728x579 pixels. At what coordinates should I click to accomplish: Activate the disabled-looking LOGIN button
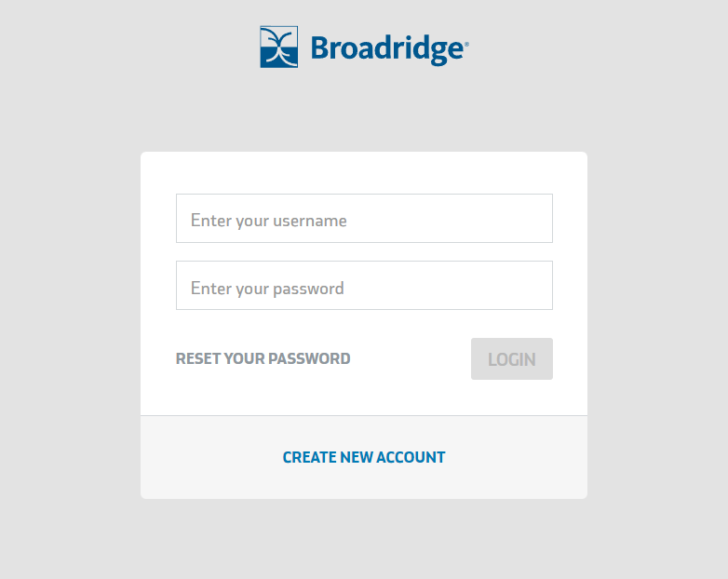click(512, 359)
